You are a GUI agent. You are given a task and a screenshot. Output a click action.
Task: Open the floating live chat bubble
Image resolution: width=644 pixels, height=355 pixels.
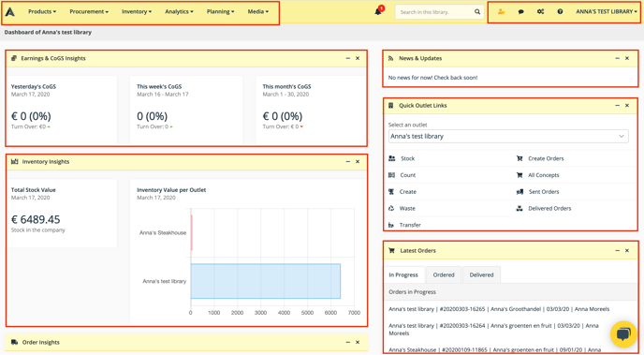(623, 334)
